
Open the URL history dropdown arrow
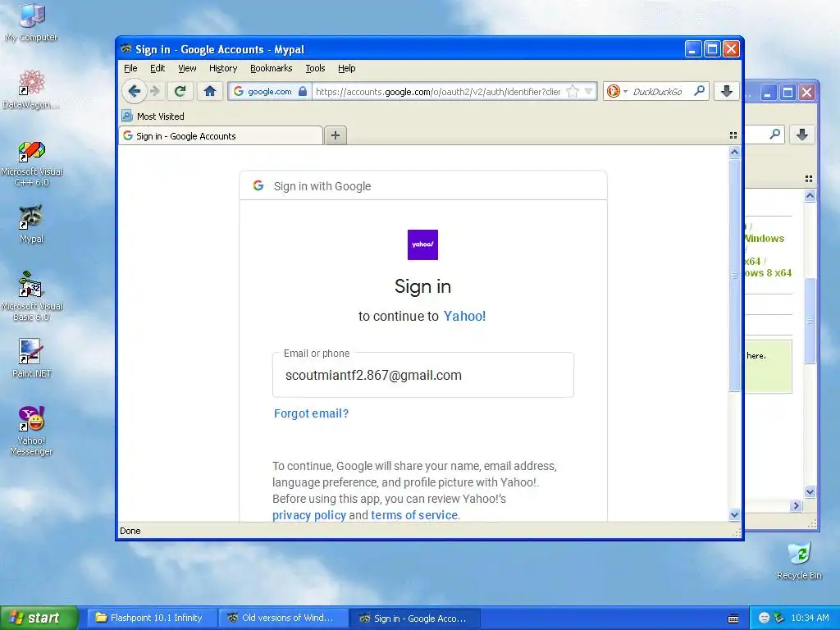point(588,92)
